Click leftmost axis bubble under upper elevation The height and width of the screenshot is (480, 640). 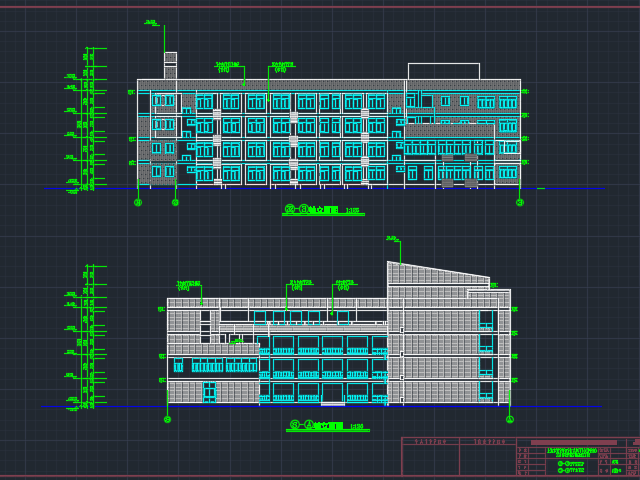138,202
